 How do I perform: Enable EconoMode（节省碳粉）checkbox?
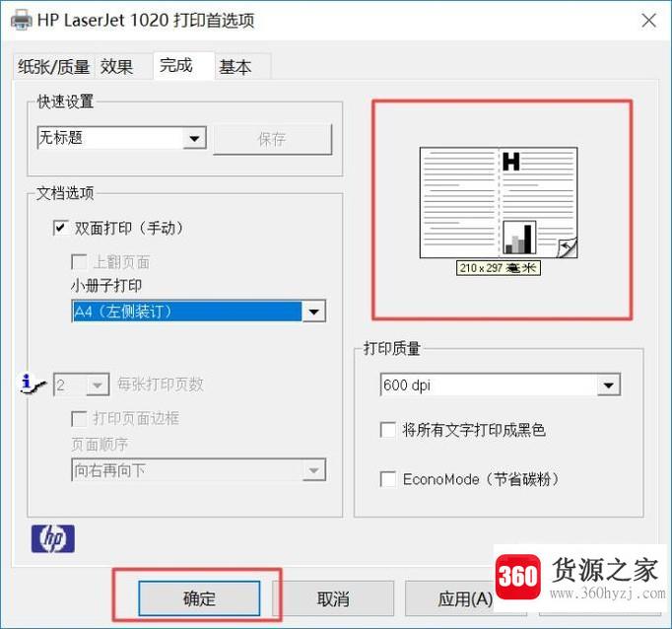point(388,479)
